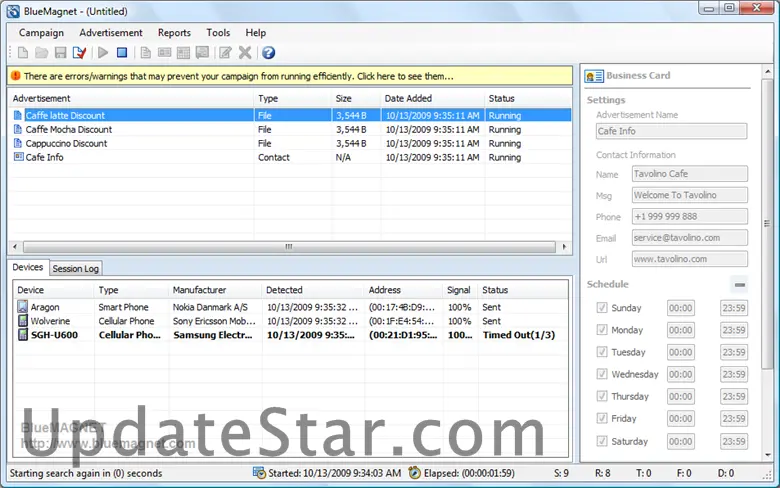Screen dimensions: 780x488
Task: Click the Email field service@tavolino.com
Action: (690, 238)
